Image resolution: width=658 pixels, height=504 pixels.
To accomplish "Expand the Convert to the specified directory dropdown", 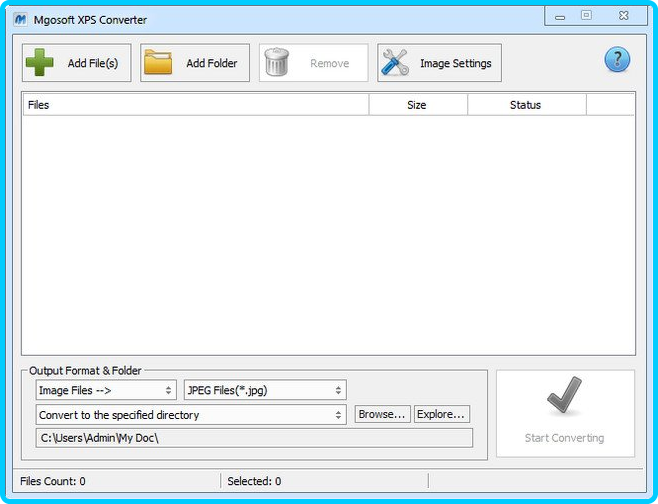I will [190, 414].
